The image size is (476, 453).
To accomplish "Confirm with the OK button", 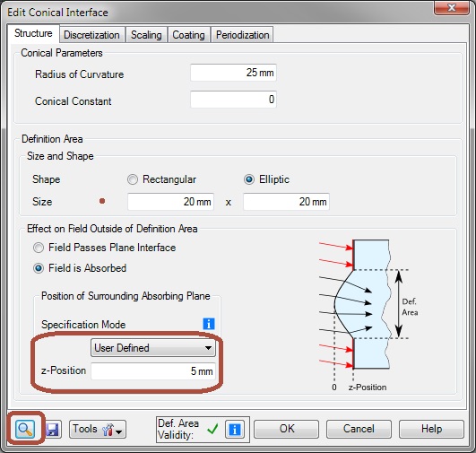I will [x=287, y=429].
